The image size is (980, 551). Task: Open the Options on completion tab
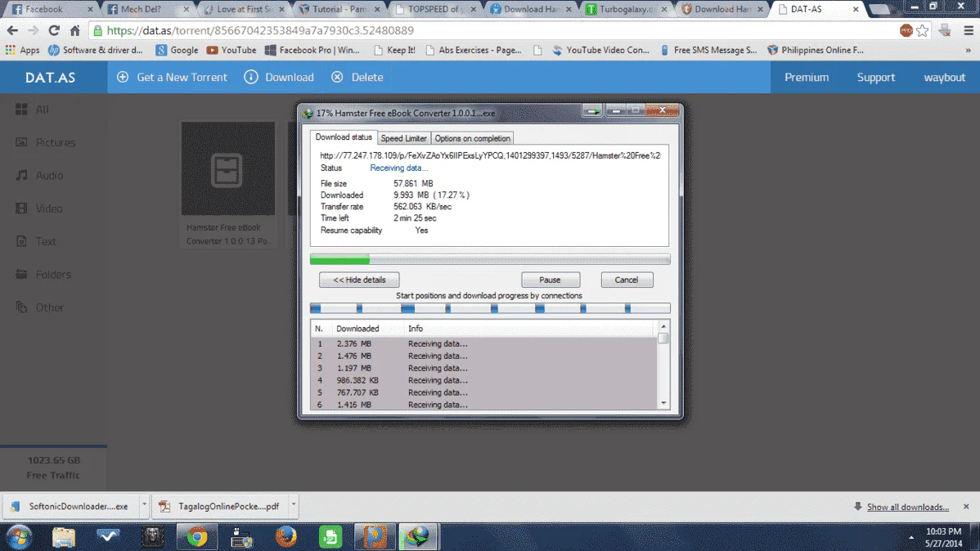(473, 139)
